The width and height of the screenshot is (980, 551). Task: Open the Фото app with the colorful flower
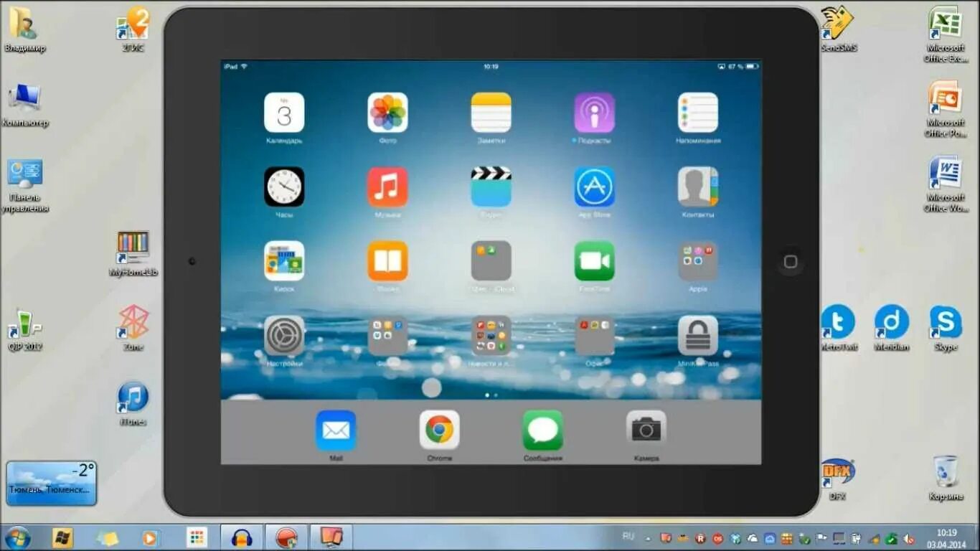387,113
